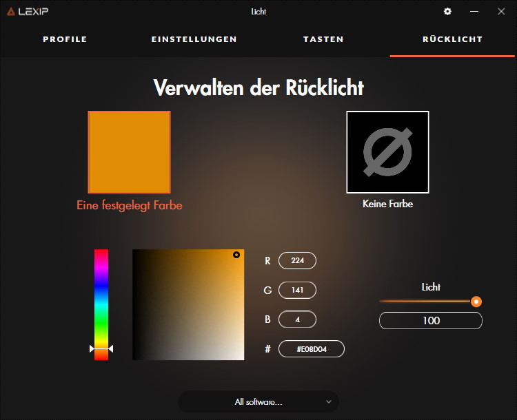Screen dimensions: 517x420
Task: Click the R value input field
Action: click(x=297, y=261)
